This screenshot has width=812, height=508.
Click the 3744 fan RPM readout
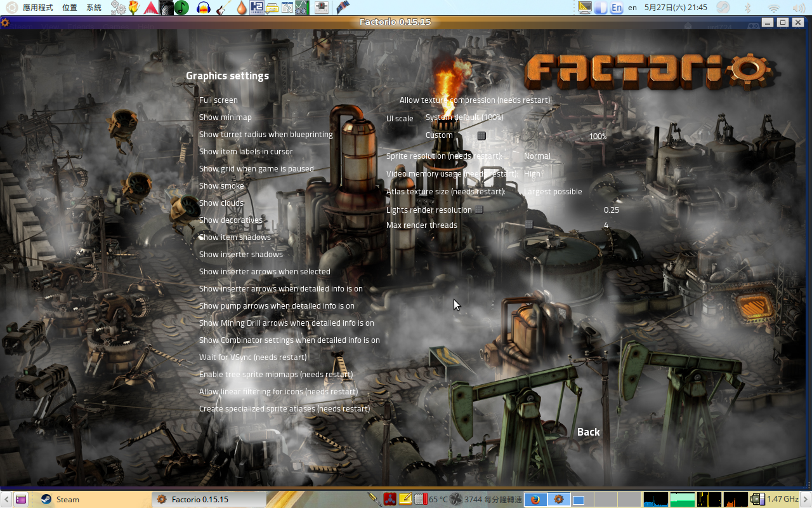493,499
